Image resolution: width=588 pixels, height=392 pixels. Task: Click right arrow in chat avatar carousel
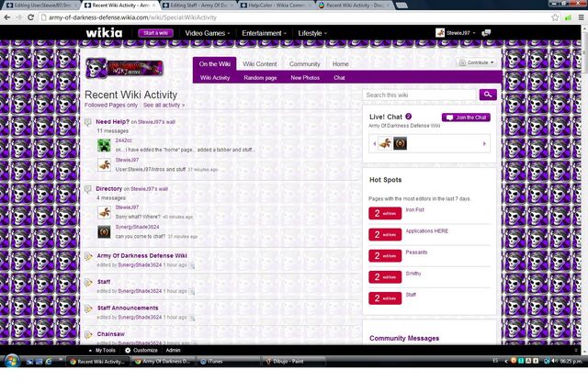click(484, 143)
